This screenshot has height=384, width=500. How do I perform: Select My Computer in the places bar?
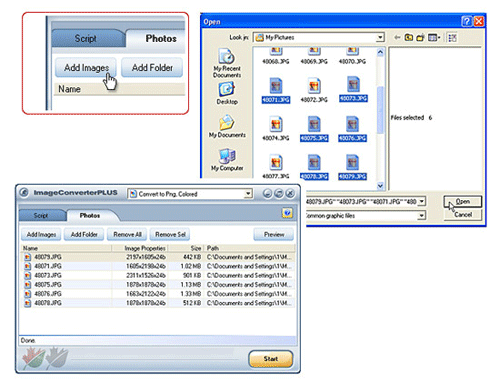[227, 160]
